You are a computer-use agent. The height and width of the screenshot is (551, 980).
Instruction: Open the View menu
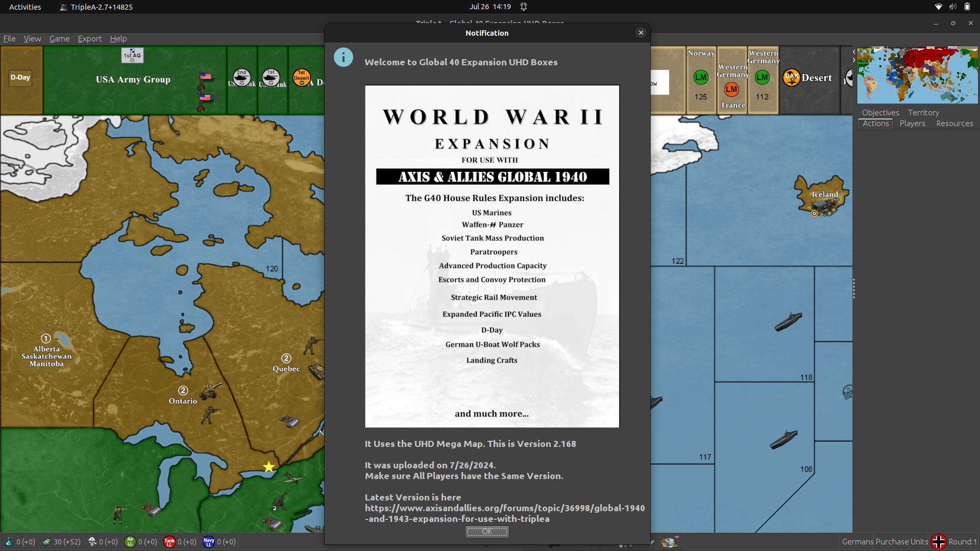[x=32, y=39]
